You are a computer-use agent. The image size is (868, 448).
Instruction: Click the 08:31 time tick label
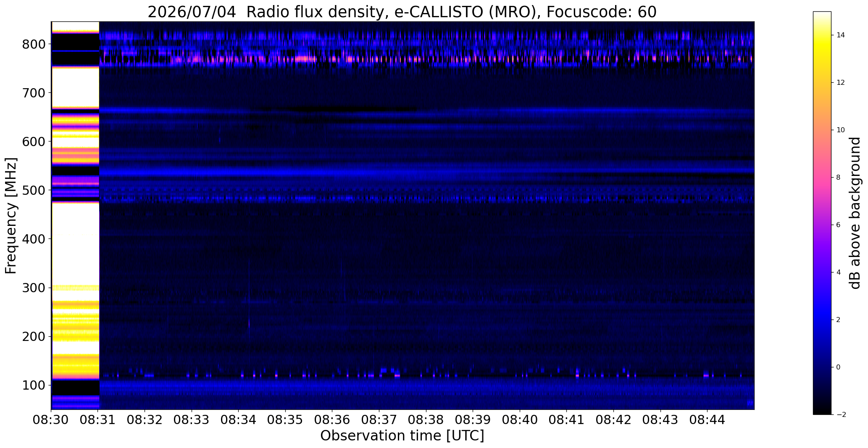coord(98,419)
